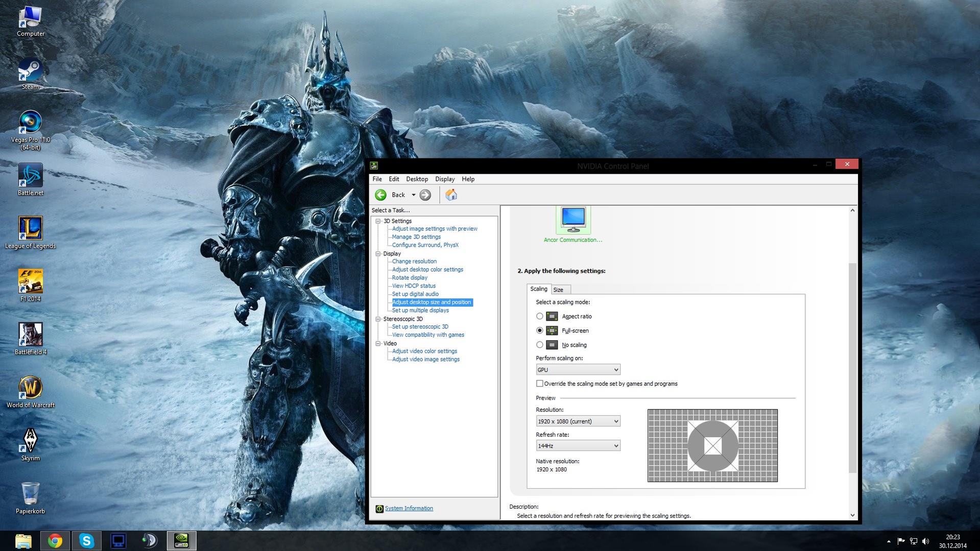The height and width of the screenshot is (551, 980).
Task: Open Skype from the taskbar
Action: coord(87,541)
